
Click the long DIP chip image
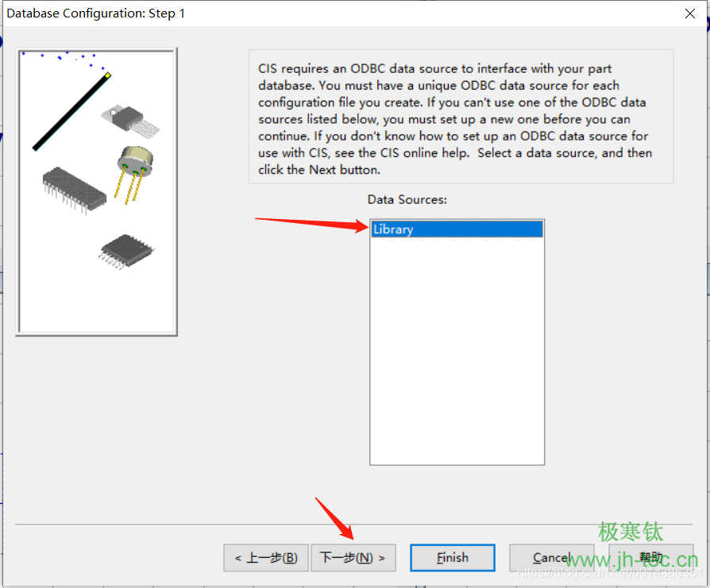pyautogui.click(x=74, y=189)
